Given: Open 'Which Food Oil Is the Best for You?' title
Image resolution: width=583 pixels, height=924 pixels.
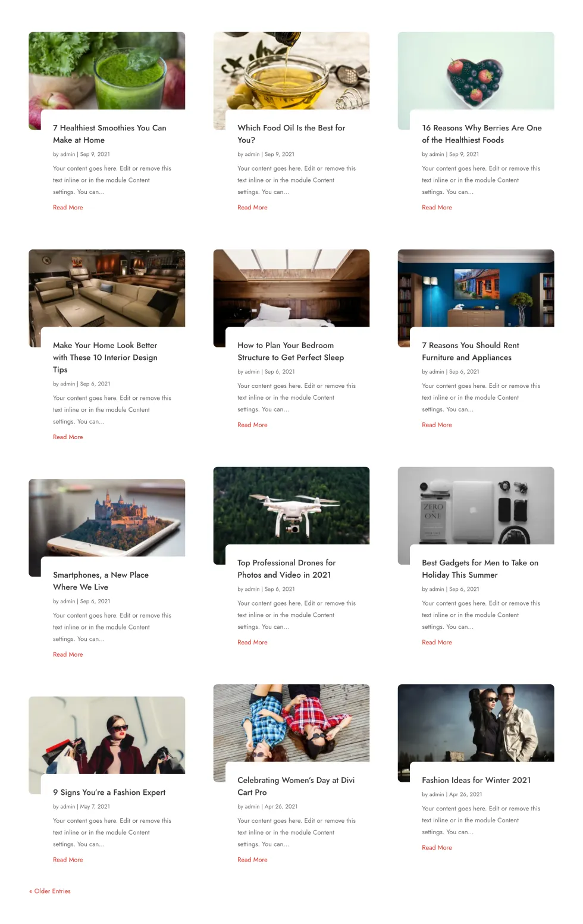Looking at the screenshot, I should click(291, 134).
